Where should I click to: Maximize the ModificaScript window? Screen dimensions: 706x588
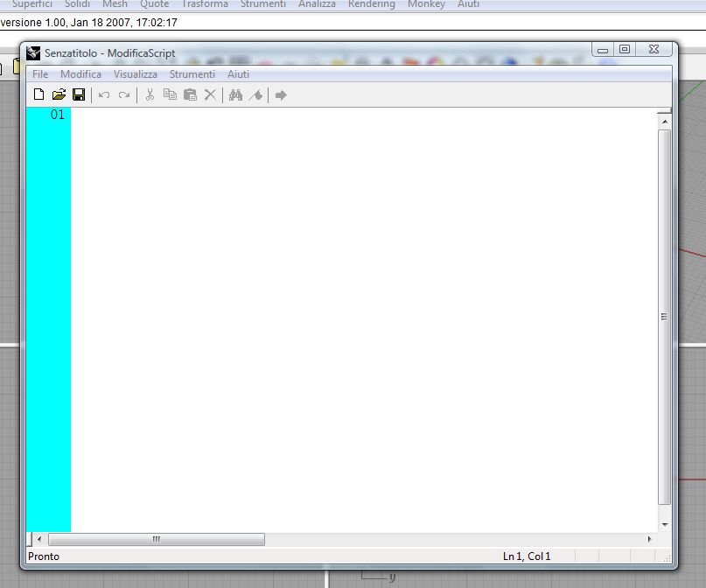click(x=625, y=50)
